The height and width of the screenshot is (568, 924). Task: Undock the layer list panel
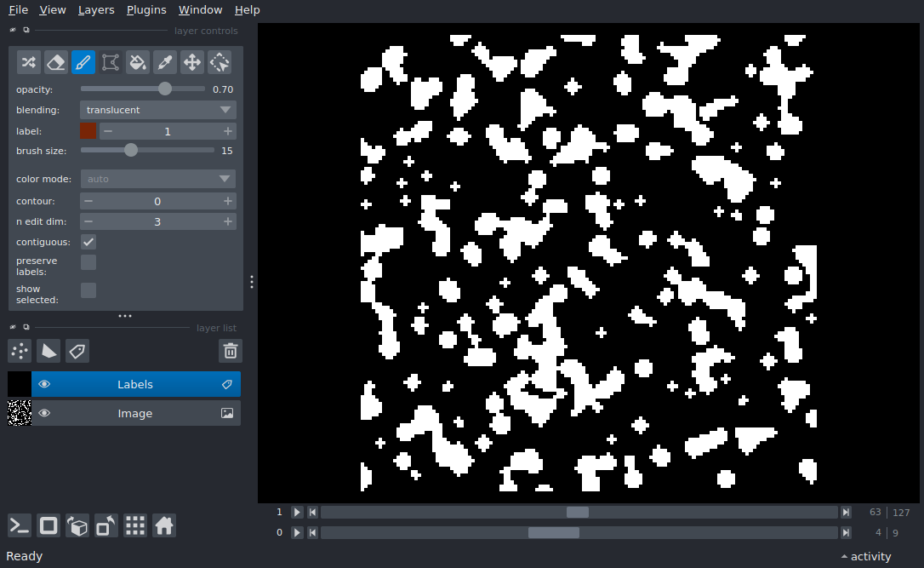26,327
